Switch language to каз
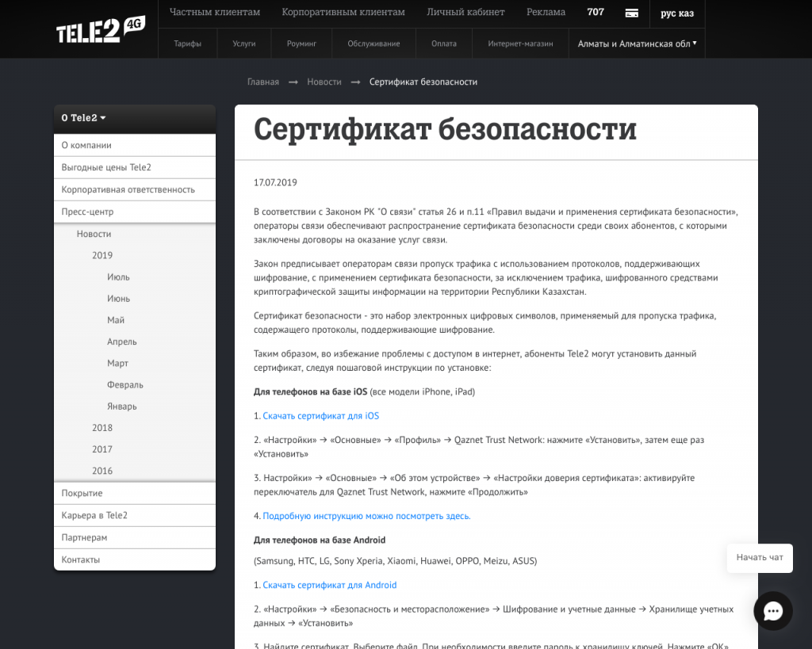Screen dimensions: 812x649 point(686,13)
